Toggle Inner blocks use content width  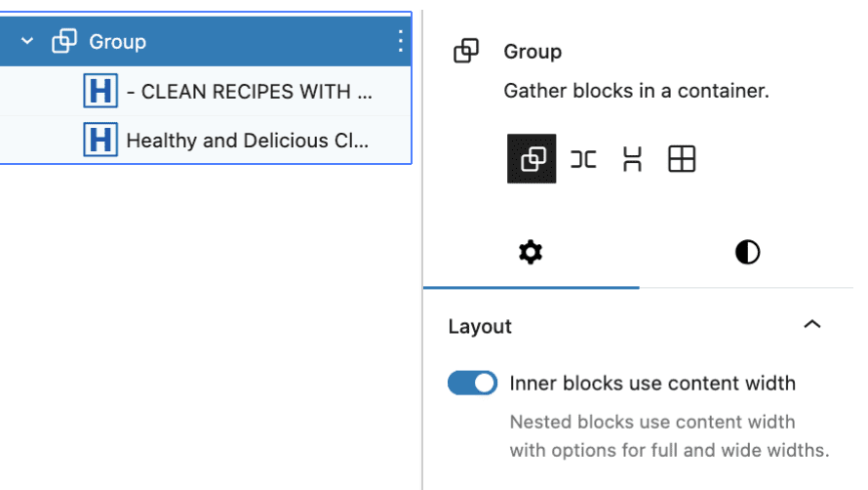pyautogui.click(x=472, y=383)
